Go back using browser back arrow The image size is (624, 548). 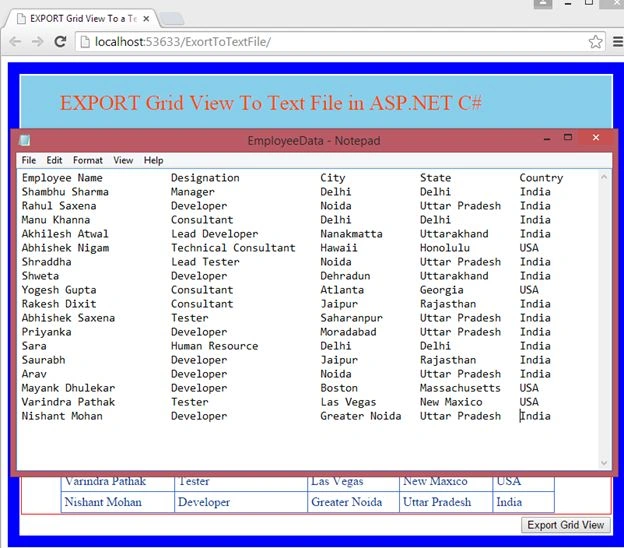15,41
